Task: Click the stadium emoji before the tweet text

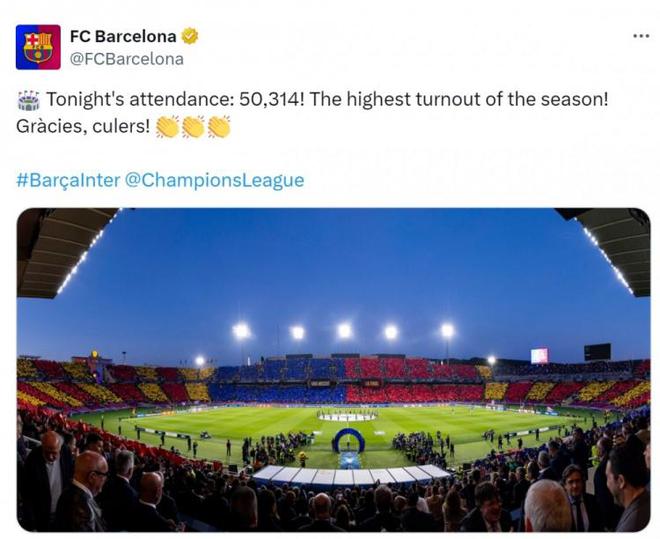Action: pyautogui.click(x=28, y=100)
